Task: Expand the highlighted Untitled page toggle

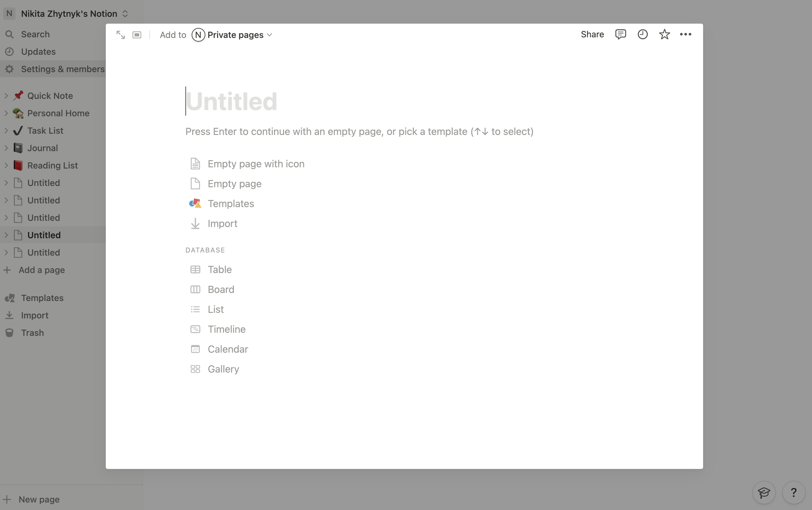Action: (6, 235)
